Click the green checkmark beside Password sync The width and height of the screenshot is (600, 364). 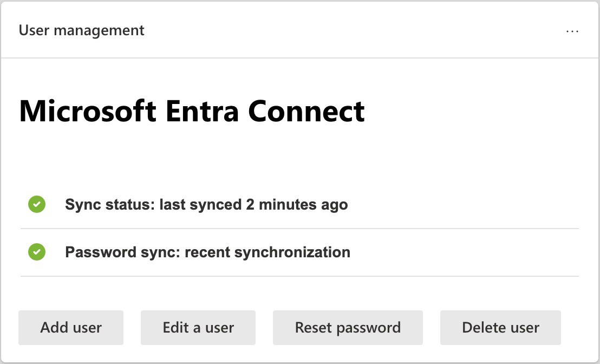(x=37, y=252)
